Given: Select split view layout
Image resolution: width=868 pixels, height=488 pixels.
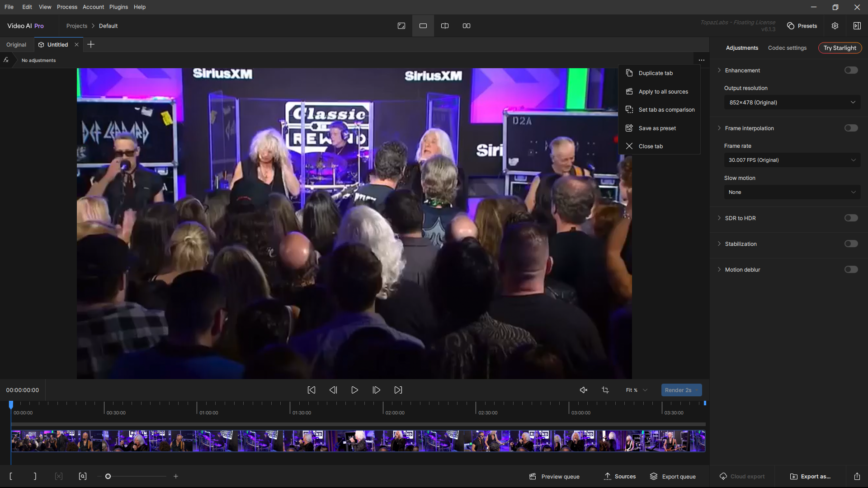Looking at the screenshot, I should 445,26.
